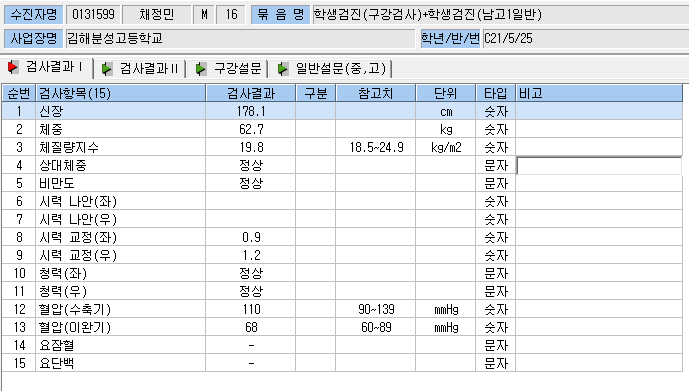Click the 요단백 result cell

click(x=250, y=363)
